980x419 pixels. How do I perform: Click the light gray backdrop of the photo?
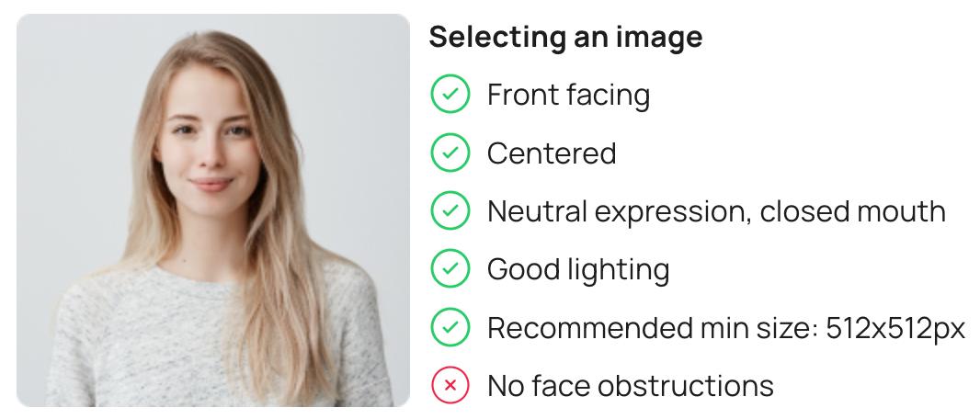[74, 110]
